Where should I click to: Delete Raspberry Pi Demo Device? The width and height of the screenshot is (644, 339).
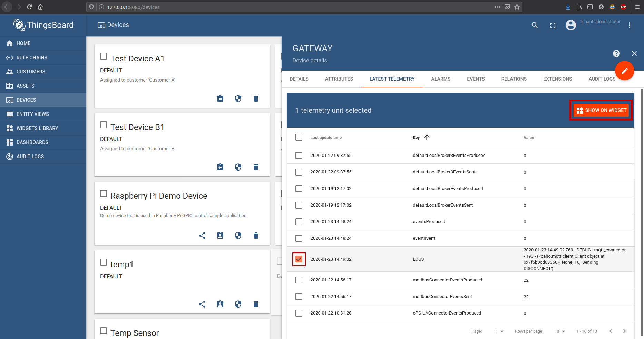(x=256, y=236)
